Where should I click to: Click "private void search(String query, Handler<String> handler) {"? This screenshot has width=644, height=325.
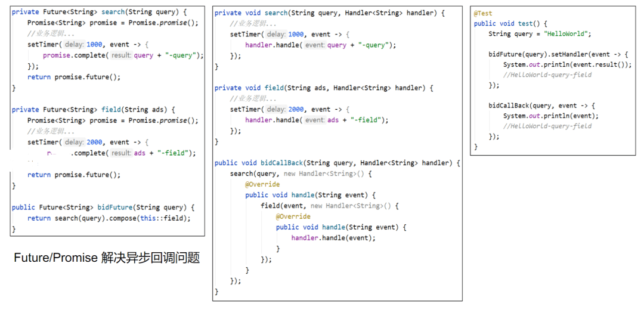pos(330,13)
